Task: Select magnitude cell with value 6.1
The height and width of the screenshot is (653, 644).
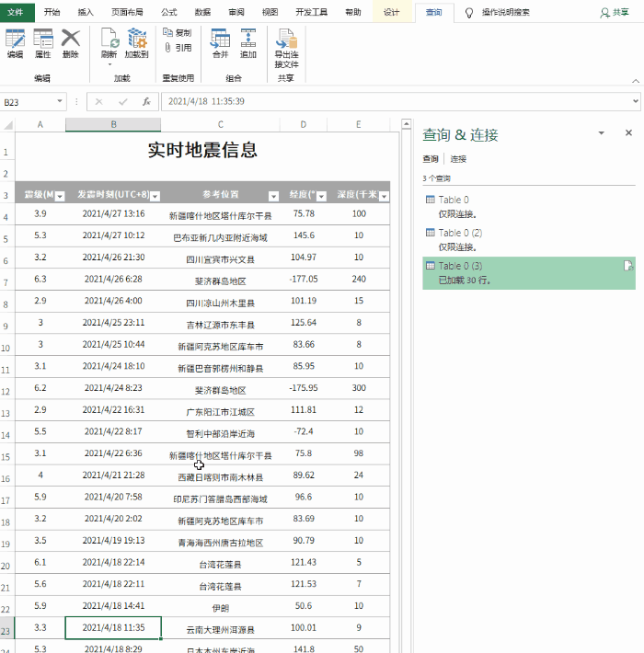Action: pos(40,562)
